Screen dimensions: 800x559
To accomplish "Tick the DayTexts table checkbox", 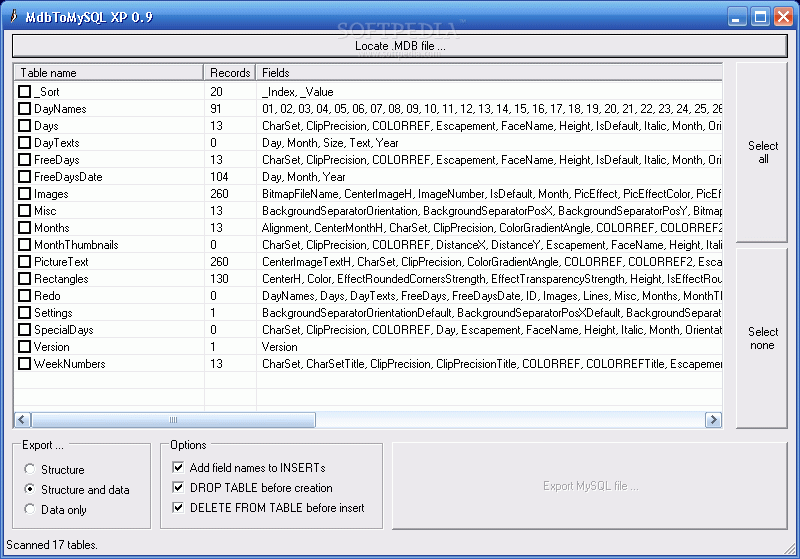I will (24, 143).
